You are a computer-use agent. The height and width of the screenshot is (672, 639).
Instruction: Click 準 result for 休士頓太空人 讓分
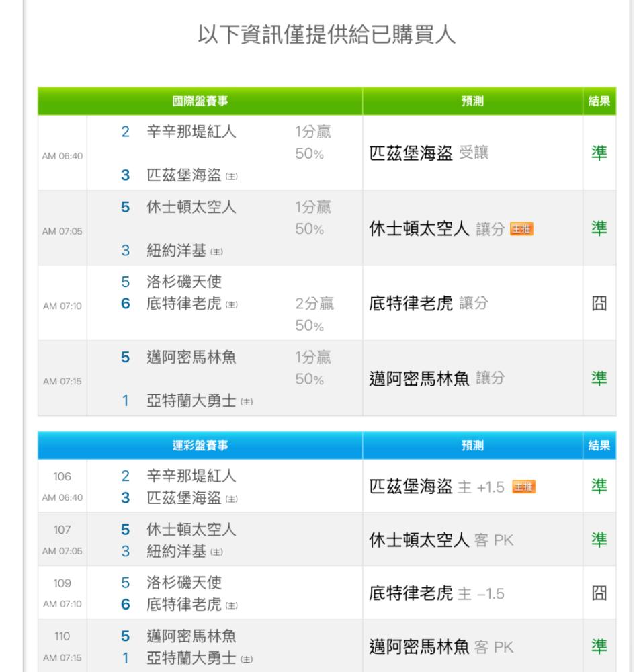[599, 228]
